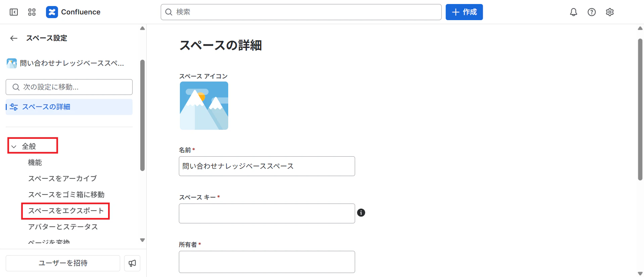Collapse the 全般 section chevron
This screenshot has height=277, width=644.
click(x=14, y=147)
